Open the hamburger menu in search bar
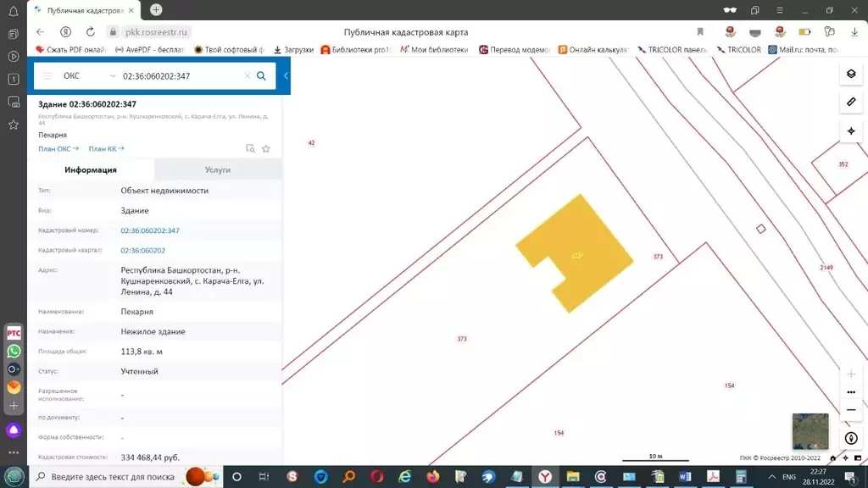 tap(47, 76)
